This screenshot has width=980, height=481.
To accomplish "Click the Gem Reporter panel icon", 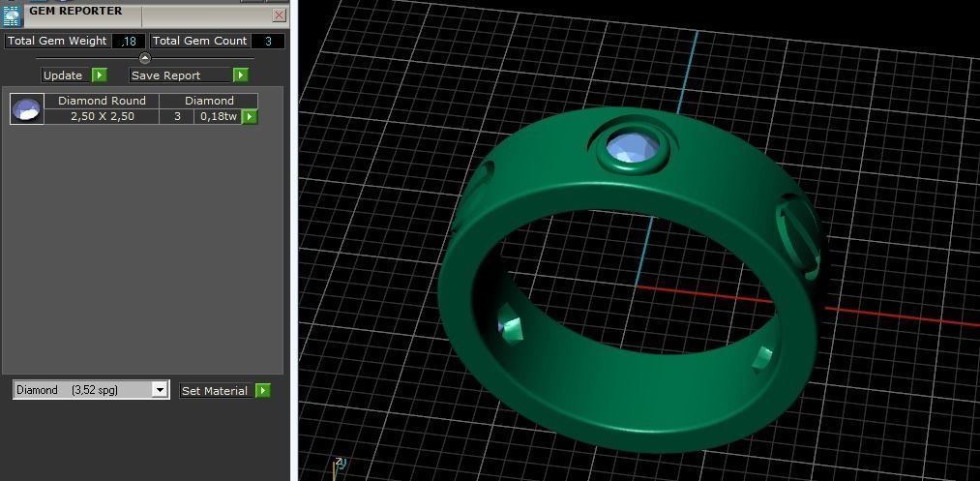I will coord(12,15).
